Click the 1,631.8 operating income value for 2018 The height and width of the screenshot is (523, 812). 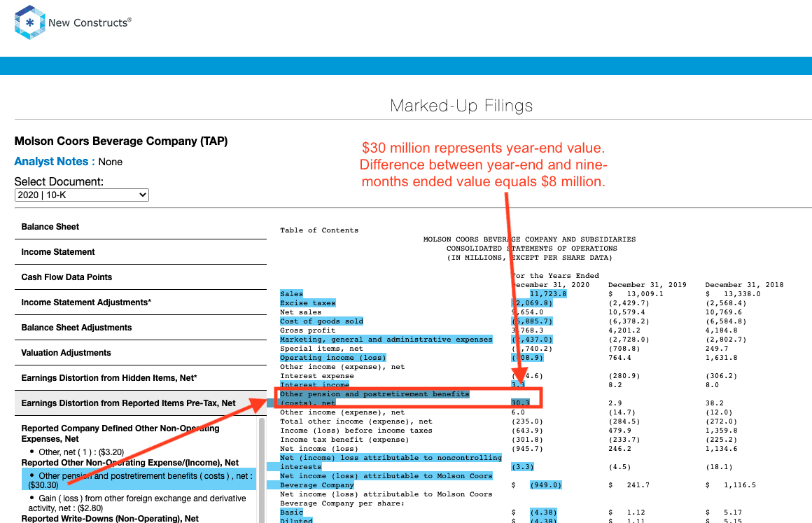click(722, 357)
